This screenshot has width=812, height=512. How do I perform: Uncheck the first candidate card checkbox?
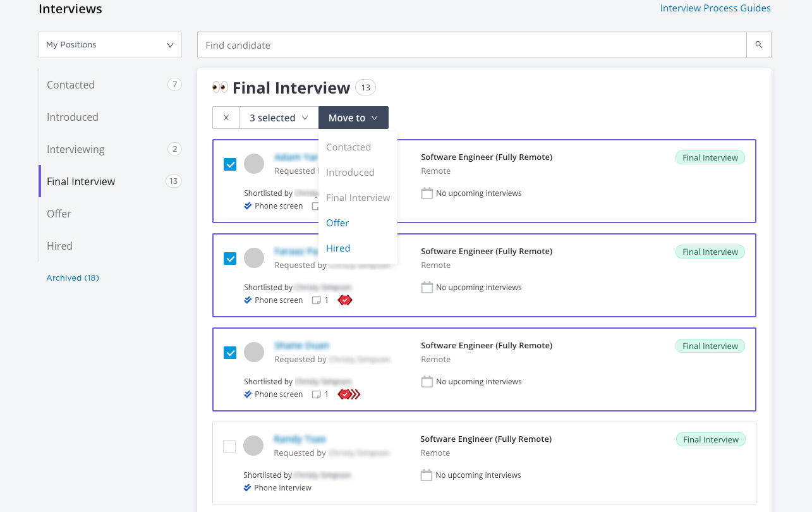[x=230, y=164]
